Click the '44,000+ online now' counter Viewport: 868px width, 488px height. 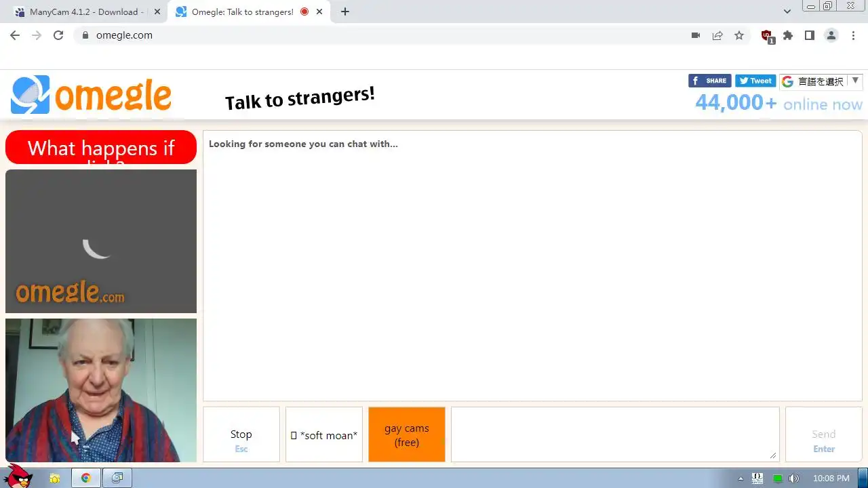point(778,103)
